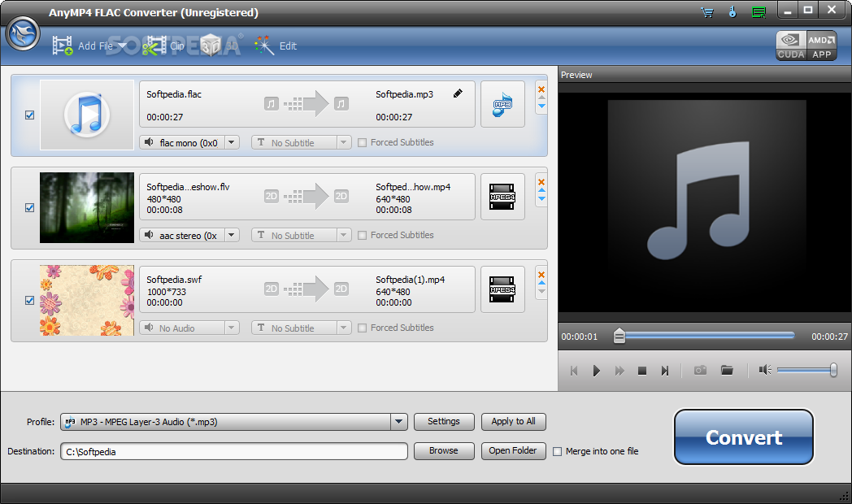This screenshot has width=852, height=504.
Task: Open flac mono audio track dropdown
Action: point(232,143)
